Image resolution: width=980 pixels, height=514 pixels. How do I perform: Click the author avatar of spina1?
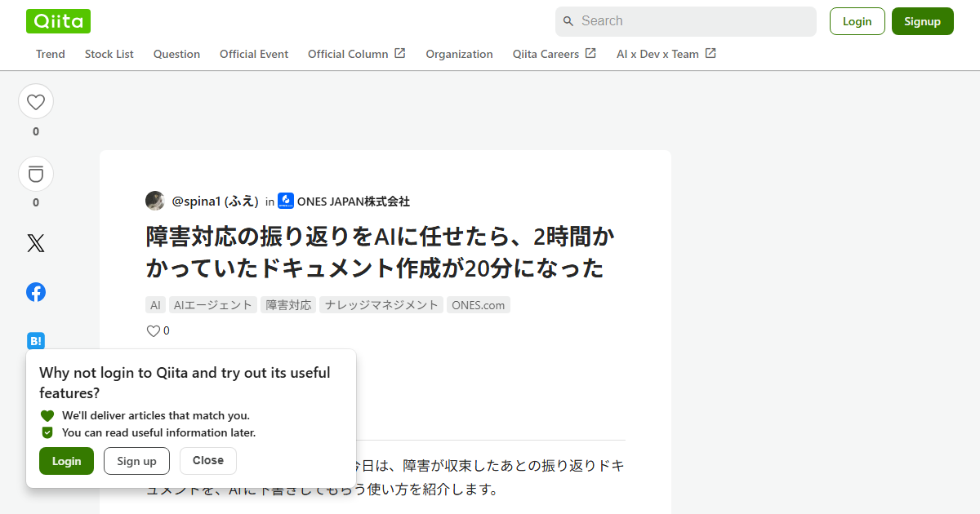click(x=155, y=201)
